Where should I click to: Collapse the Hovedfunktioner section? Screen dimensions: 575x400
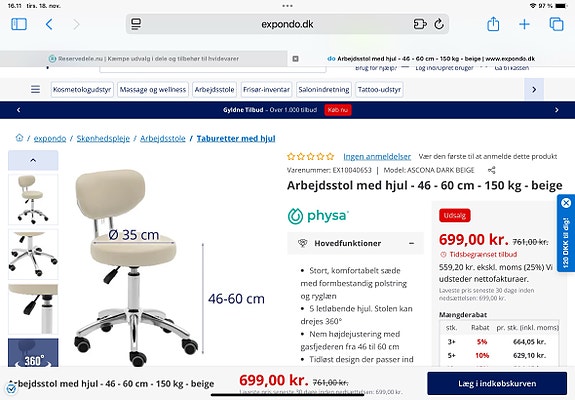point(411,243)
